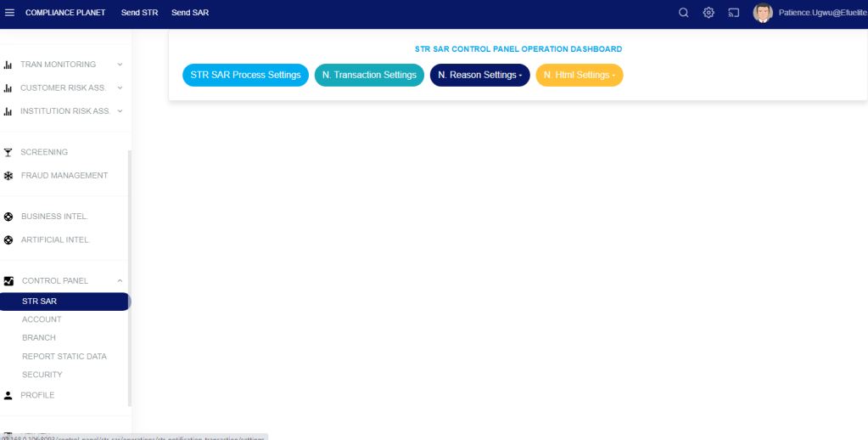Click the STR SAR Process Settings button
868x440 pixels.
[x=245, y=75]
